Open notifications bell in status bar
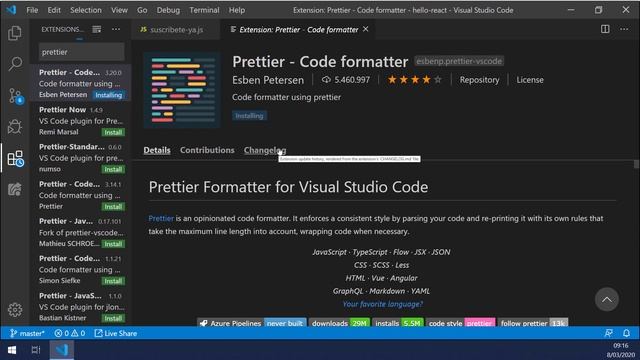Viewport: 640px width, 360px height. click(626, 333)
